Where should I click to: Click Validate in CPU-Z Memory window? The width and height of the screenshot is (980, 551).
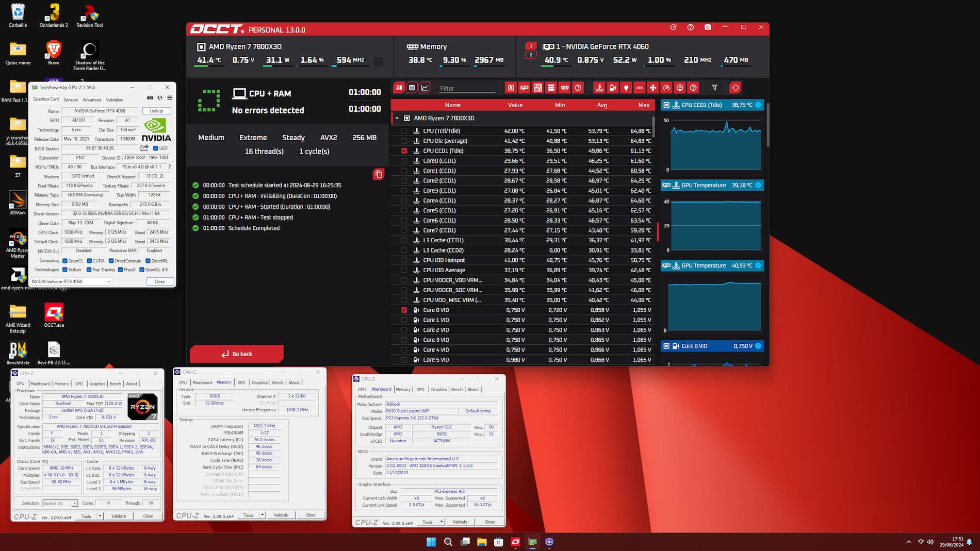point(281,515)
